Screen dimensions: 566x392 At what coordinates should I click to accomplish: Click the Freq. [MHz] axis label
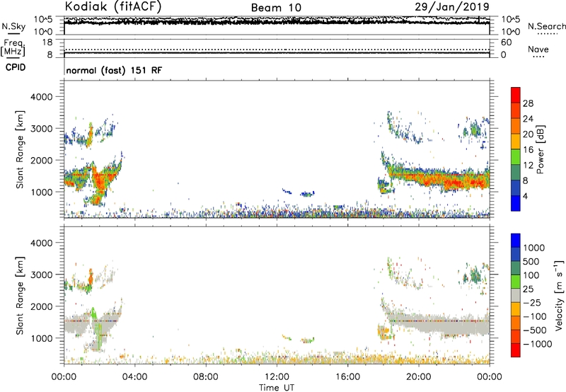pyautogui.click(x=13, y=47)
